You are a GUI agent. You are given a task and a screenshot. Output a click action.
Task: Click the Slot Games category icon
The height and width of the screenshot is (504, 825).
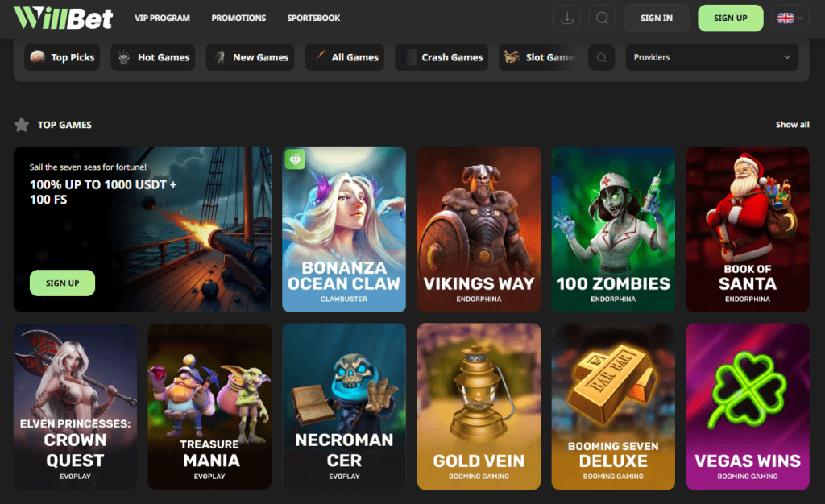click(x=512, y=56)
